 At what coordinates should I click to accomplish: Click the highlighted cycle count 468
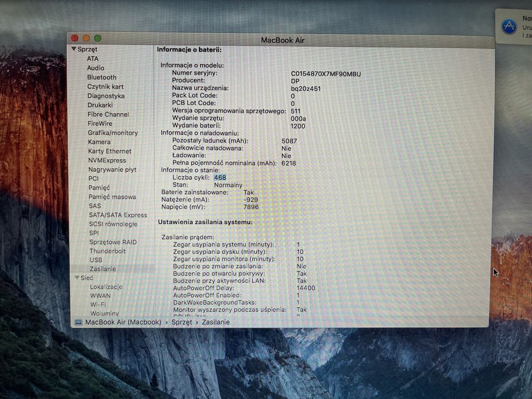point(220,178)
